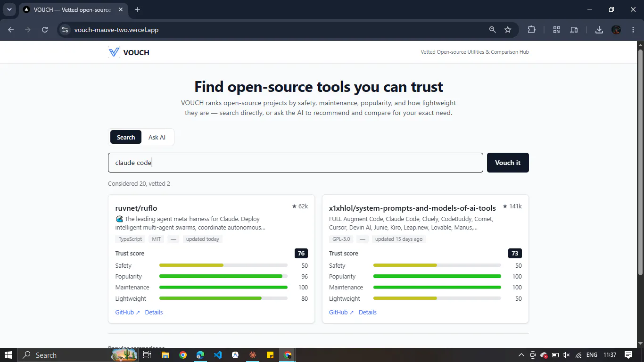Open Details for x1xhlol/system-prompts-and-models-of-ai-tools
The width and height of the screenshot is (644, 362).
(x=368, y=312)
